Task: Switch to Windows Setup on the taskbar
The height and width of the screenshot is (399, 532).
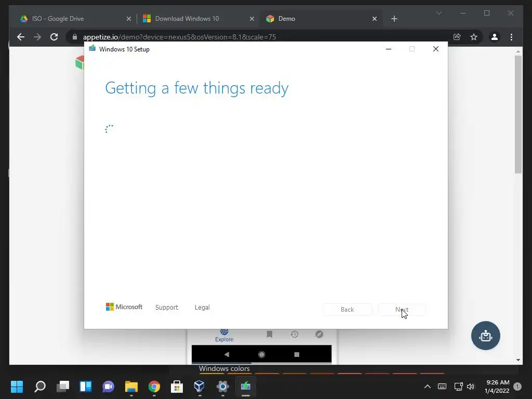Action: [246, 387]
